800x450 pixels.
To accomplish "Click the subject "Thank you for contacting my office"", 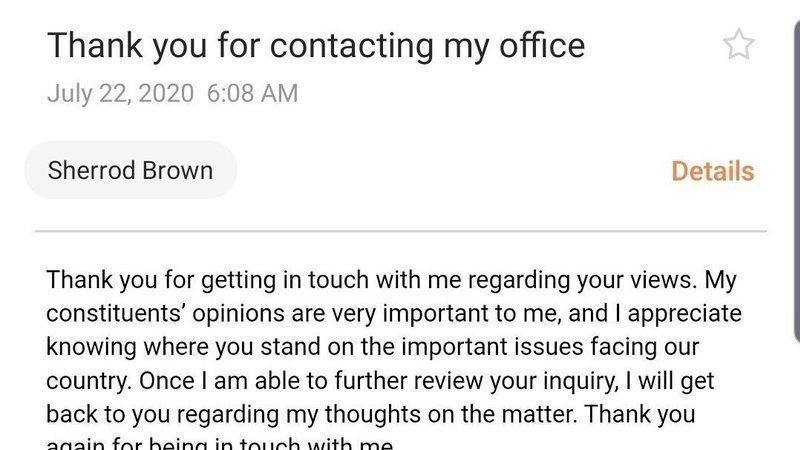I will coord(316,45).
